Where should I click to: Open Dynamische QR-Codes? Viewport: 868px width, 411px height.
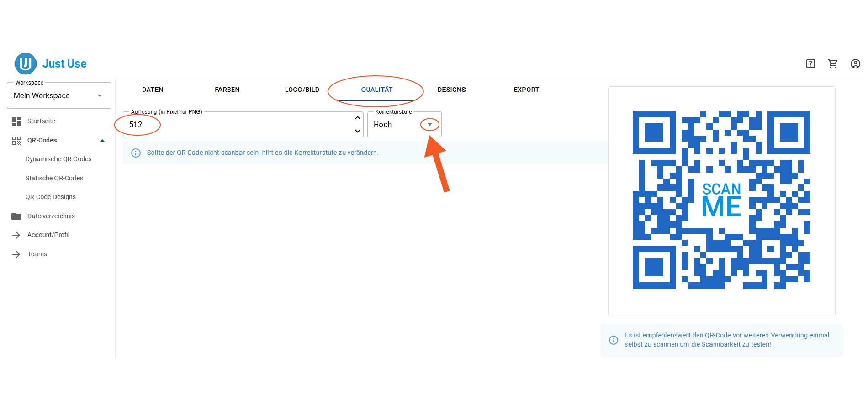click(59, 159)
